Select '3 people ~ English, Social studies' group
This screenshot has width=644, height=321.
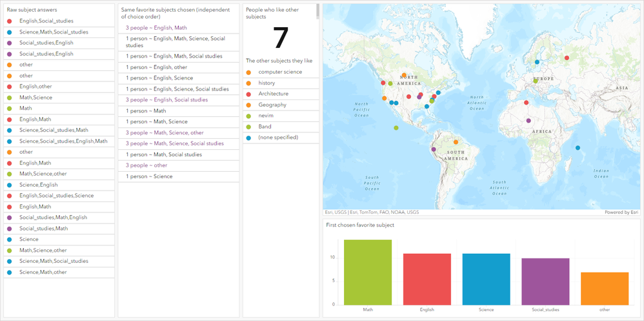tap(179, 100)
